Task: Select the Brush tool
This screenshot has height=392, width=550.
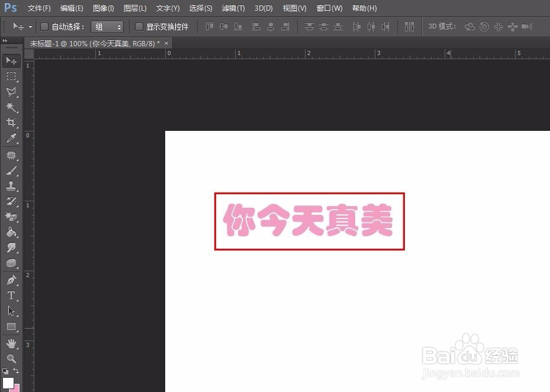Action: point(11,171)
